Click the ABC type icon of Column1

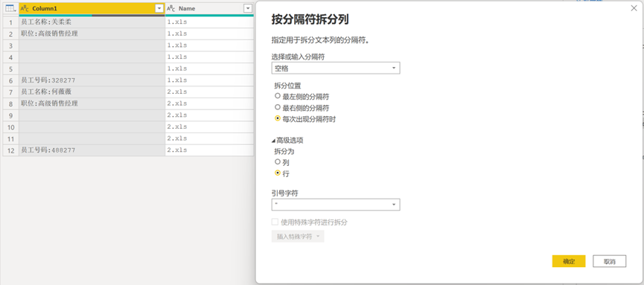25,9
